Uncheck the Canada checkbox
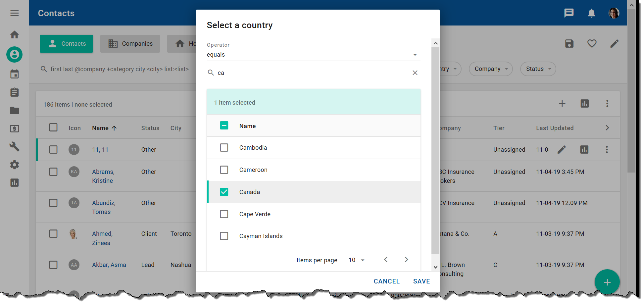 tap(224, 192)
